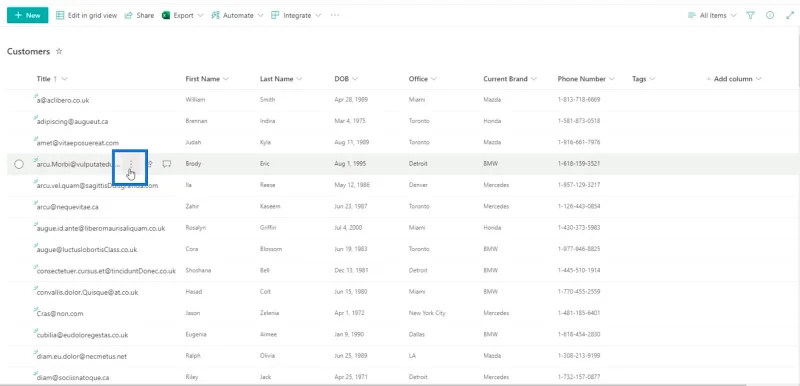
Task: Click first name William
Action: [195, 100]
